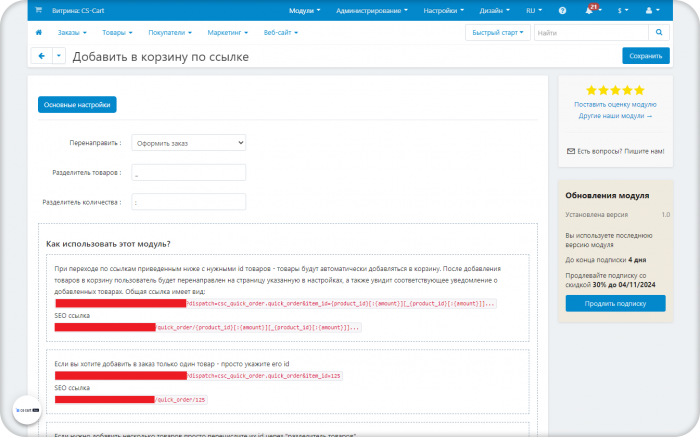This screenshot has height=437, width=700.
Task: Click the quick_order/125 SEO link code
Action: [181, 400]
